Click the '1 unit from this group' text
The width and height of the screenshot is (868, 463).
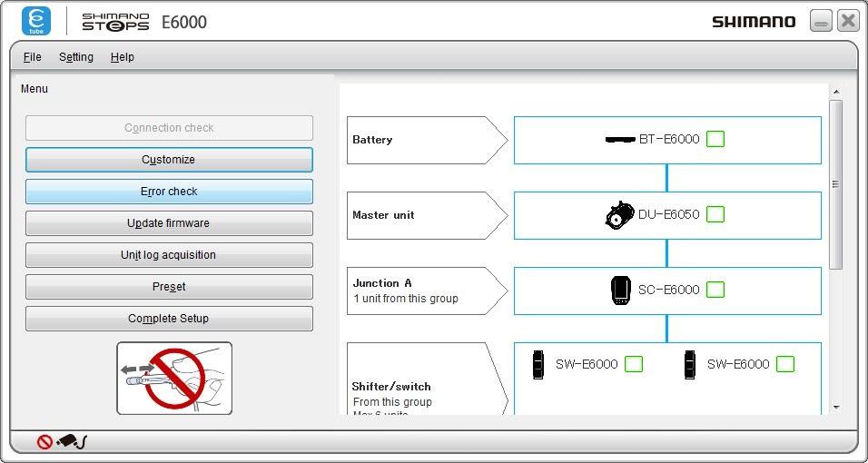[406, 299]
